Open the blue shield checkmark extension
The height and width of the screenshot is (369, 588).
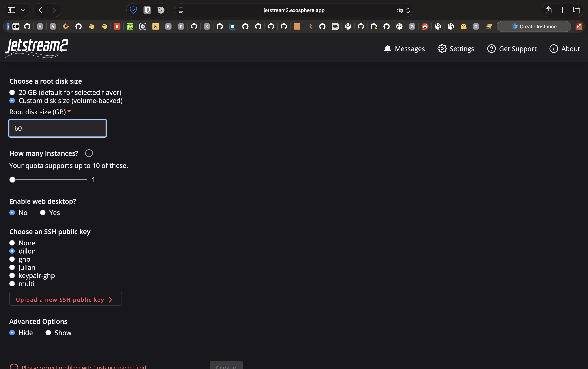click(133, 10)
